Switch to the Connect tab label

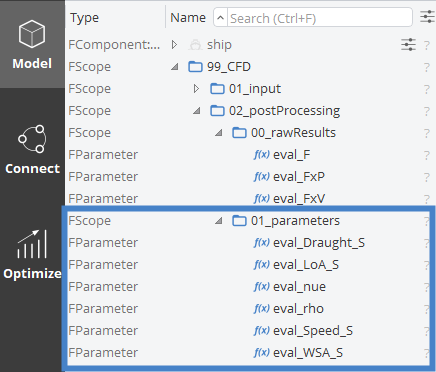[32, 168]
